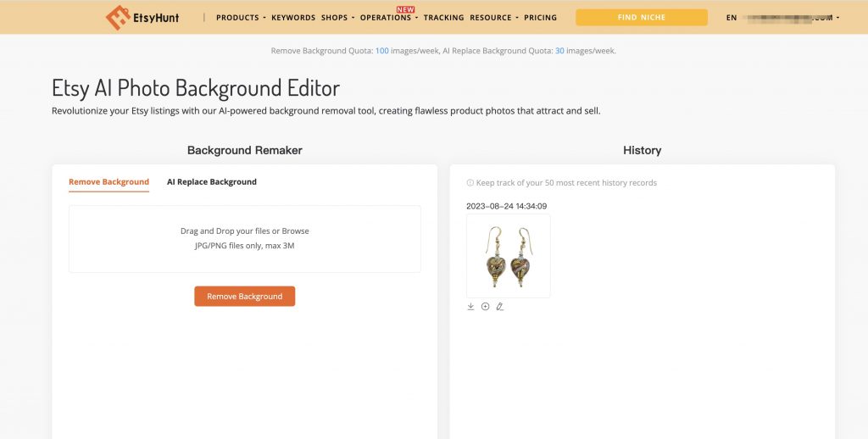
Task: Select the Remove Background tab
Action: [x=109, y=182]
